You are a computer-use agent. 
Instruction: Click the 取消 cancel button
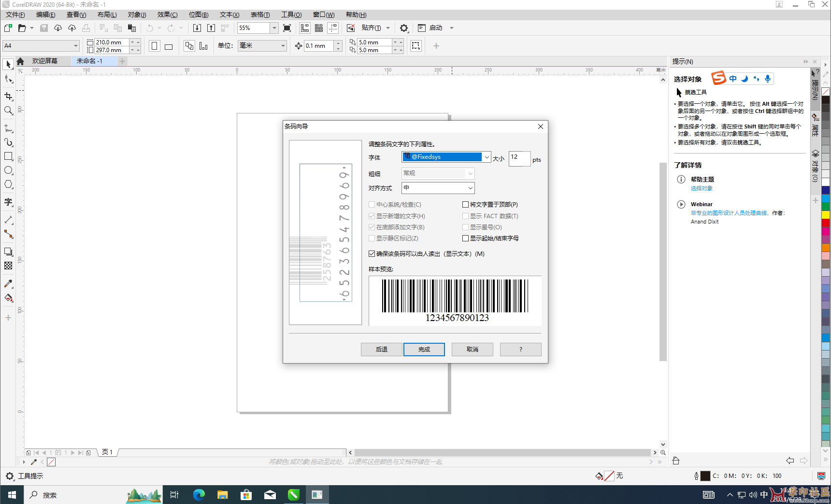point(473,350)
